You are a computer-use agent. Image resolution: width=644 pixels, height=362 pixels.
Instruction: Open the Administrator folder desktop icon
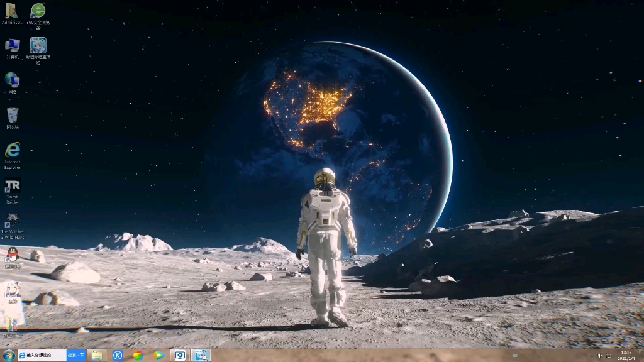[x=12, y=13]
